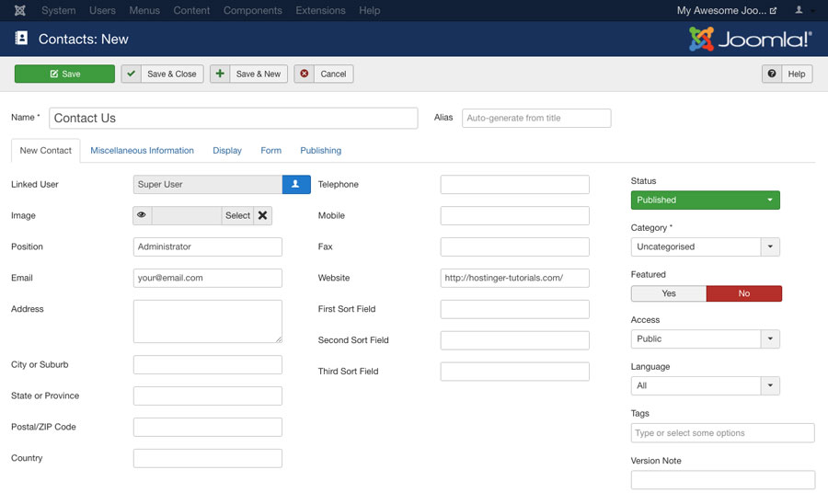
Task: Click the Second Sort Field input
Action: pos(515,340)
